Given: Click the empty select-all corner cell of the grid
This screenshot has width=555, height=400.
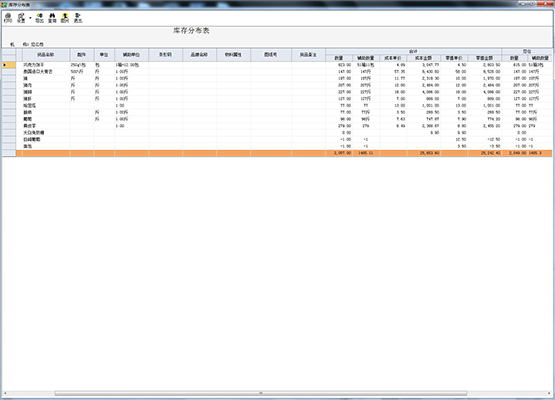Looking at the screenshot, I should click(9, 55).
